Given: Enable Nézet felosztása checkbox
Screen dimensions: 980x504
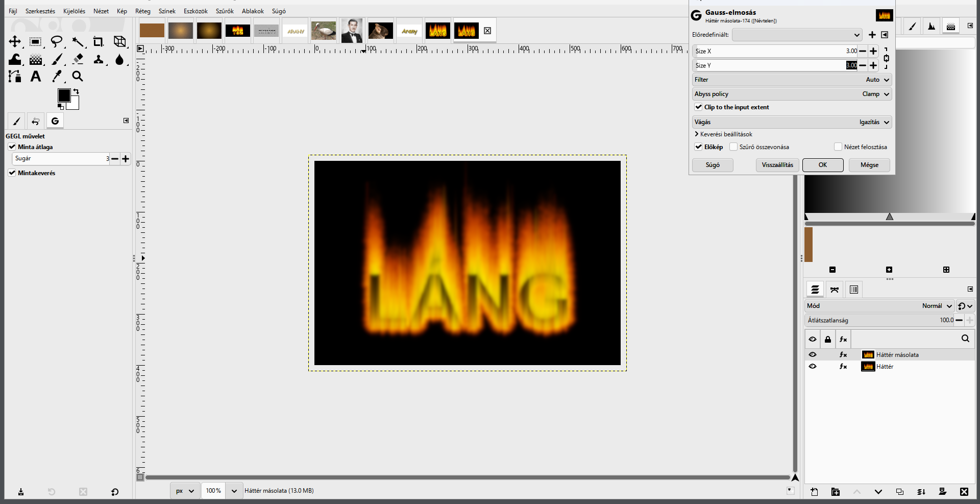Looking at the screenshot, I should (x=838, y=147).
